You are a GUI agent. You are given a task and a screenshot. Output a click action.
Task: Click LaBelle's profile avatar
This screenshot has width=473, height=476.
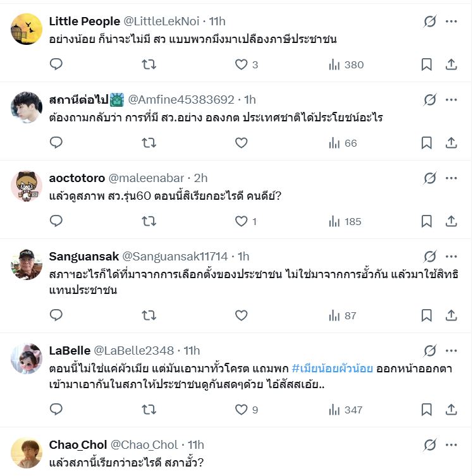[x=27, y=359]
